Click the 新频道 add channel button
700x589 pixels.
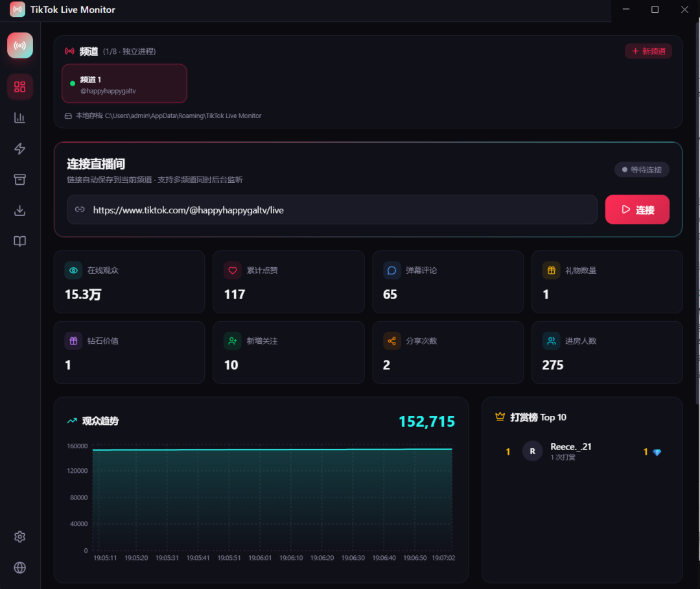[x=648, y=51]
